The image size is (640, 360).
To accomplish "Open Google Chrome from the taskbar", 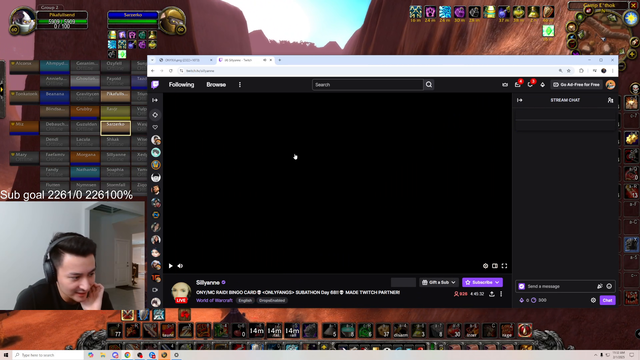I will point(127,355).
